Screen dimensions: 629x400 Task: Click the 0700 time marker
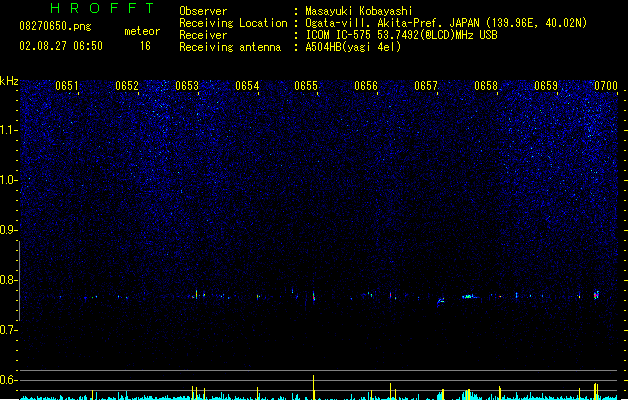click(606, 86)
